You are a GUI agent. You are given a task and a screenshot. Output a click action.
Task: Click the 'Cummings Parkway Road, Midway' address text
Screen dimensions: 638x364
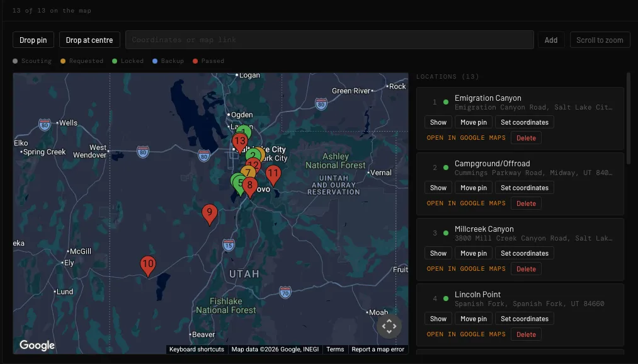(x=533, y=173)
